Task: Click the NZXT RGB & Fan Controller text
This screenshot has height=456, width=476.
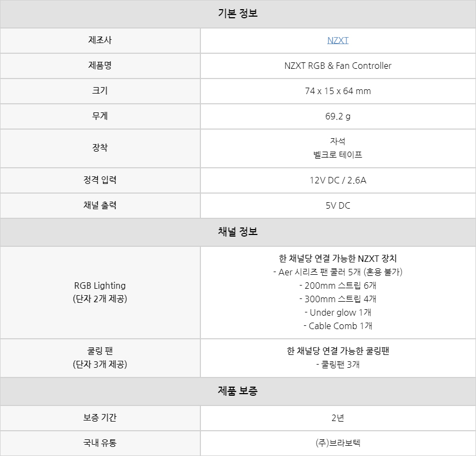Action: click(x=337, y=66)
